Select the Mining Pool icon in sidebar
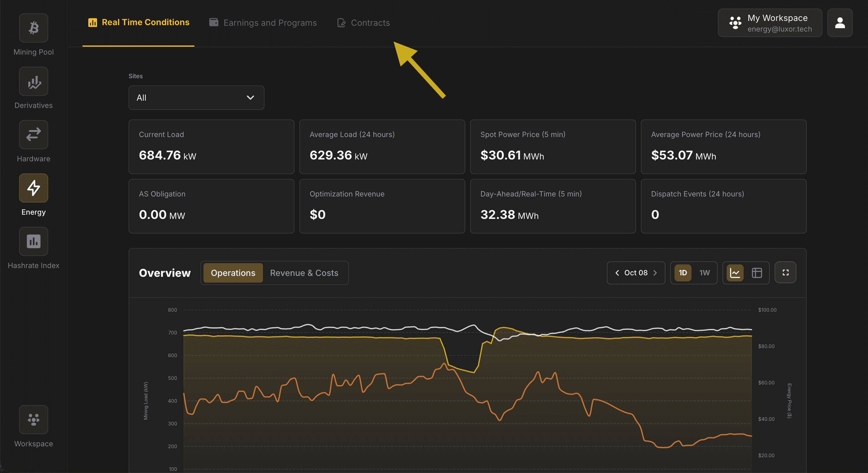Viewport: 868px width, 473px height. pyautogui.click(x=33, y=28)
